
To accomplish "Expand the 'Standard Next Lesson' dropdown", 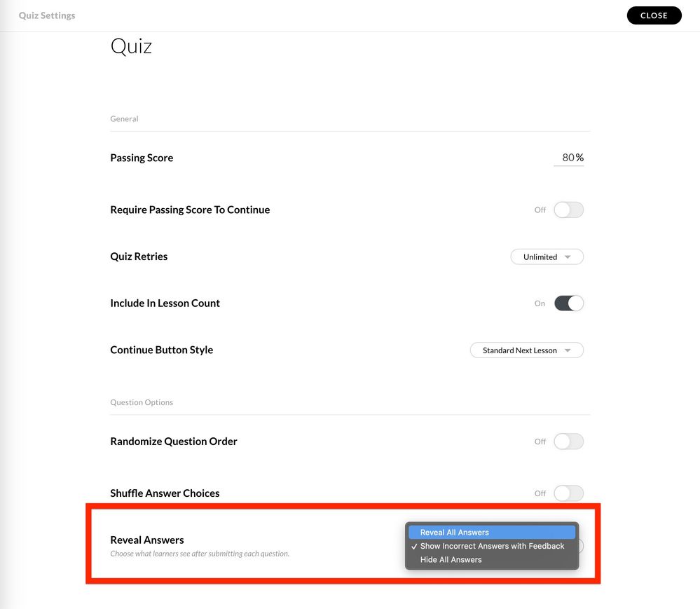I will pos(526,350).
